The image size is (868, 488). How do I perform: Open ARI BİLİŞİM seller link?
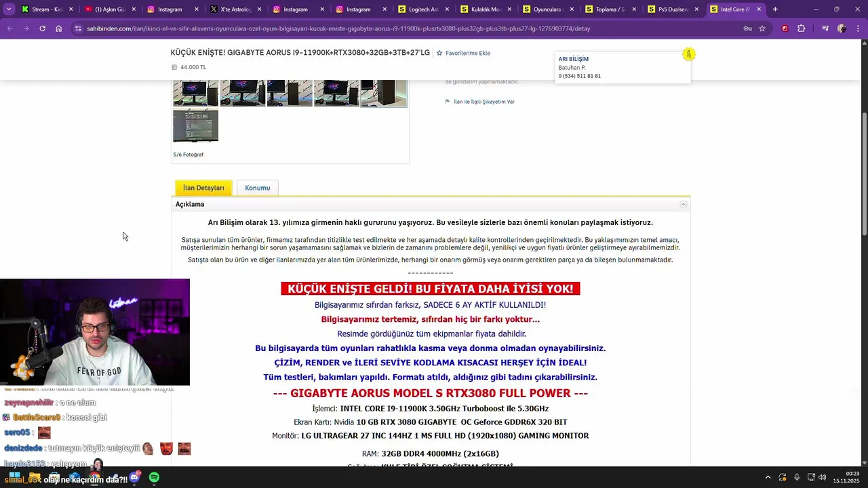click(574, 59)
